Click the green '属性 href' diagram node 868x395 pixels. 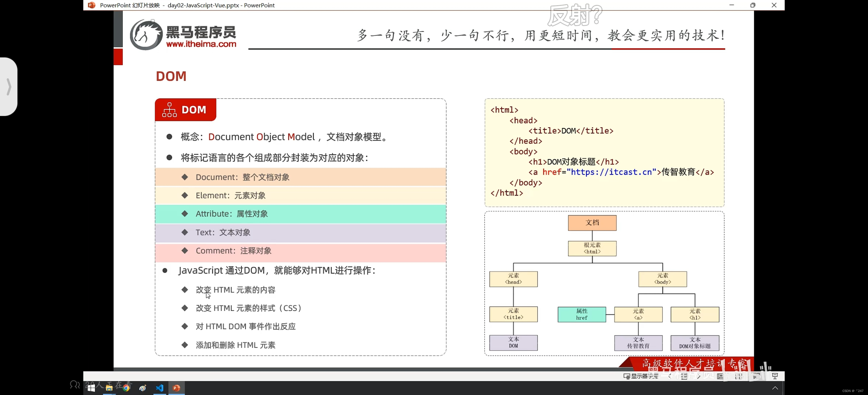[582, 314]
